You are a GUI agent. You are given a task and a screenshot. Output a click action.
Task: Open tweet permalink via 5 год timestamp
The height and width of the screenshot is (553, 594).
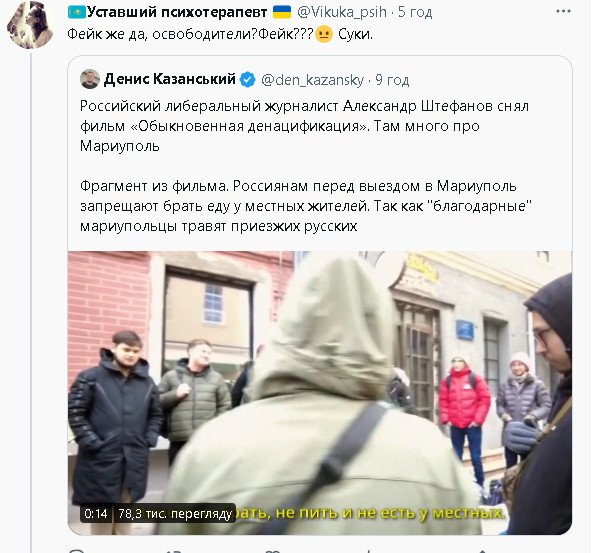tap(415, 12)
